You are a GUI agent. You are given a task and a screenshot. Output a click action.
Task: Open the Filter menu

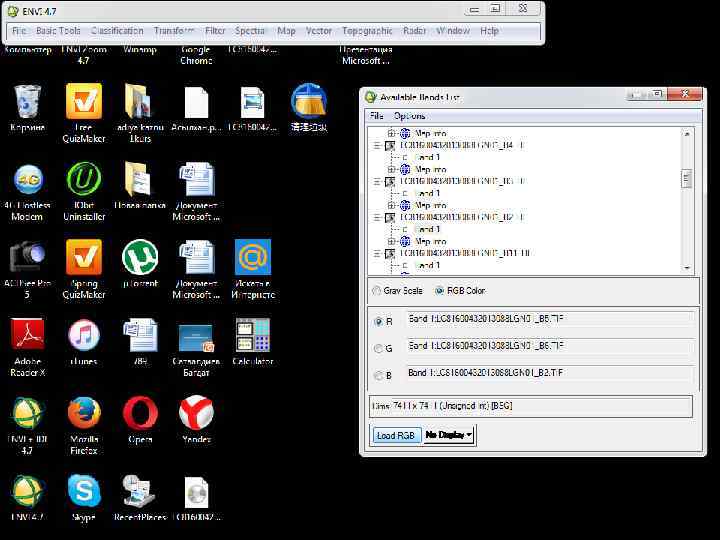pyautogui.click(x=215, y=31)
